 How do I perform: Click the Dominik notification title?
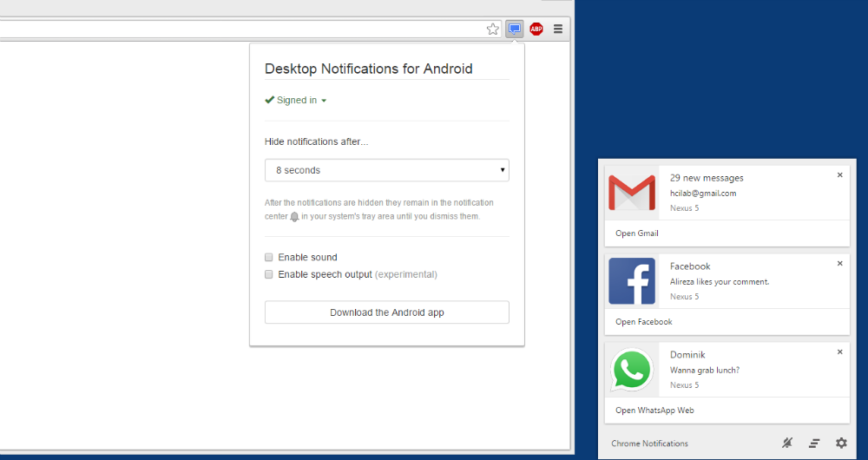687,355
